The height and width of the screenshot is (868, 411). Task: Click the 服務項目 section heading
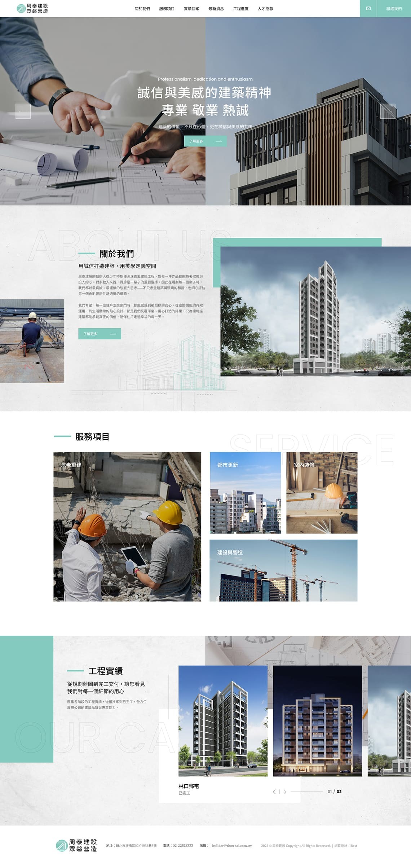click(x=92, y=437)
